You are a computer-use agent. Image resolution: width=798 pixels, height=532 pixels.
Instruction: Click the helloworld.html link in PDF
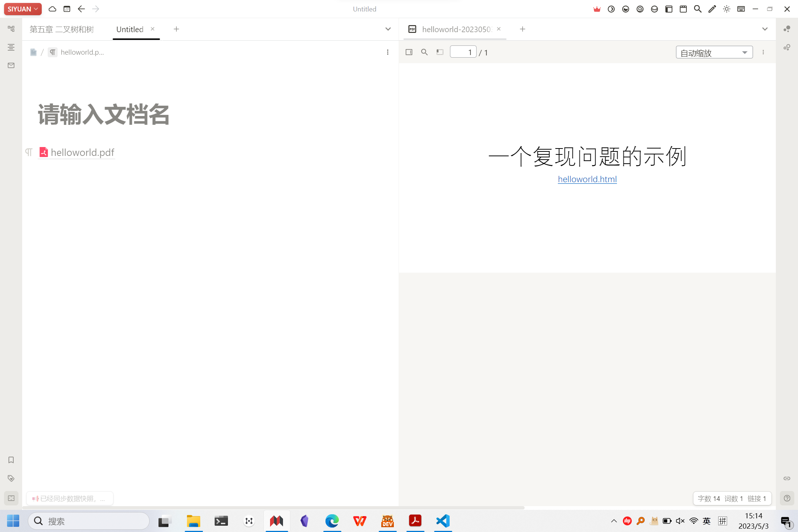(587, 179)
